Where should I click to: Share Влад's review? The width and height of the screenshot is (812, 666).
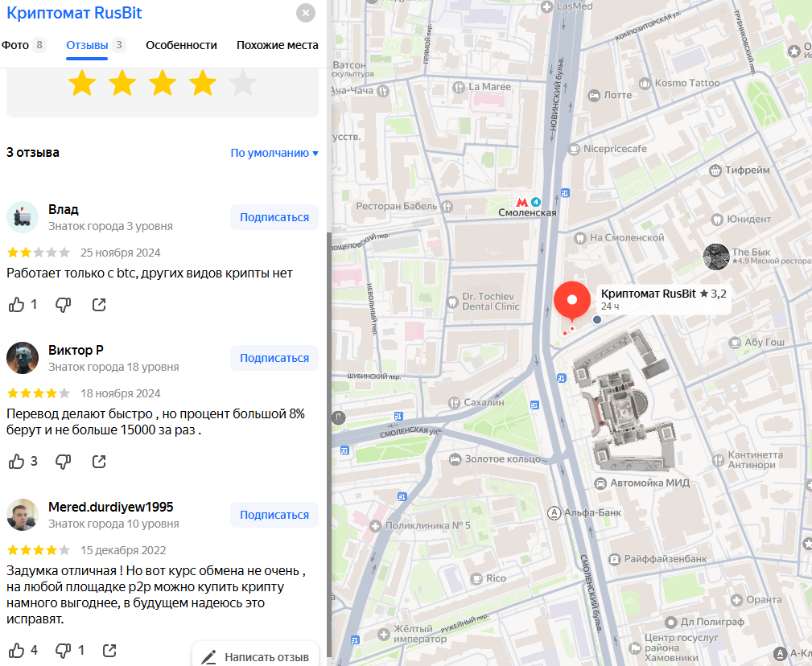click(99, 305)
